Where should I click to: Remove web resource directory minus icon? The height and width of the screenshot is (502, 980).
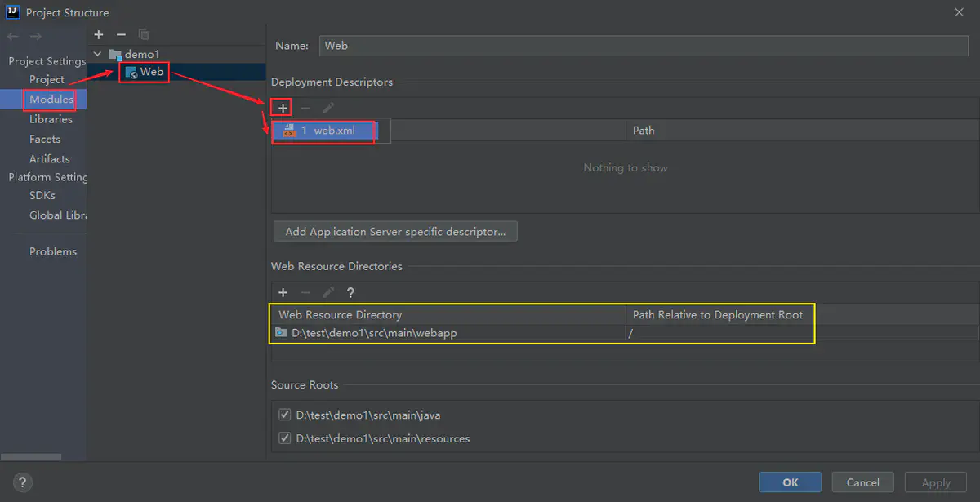click(x=305, y=292)
